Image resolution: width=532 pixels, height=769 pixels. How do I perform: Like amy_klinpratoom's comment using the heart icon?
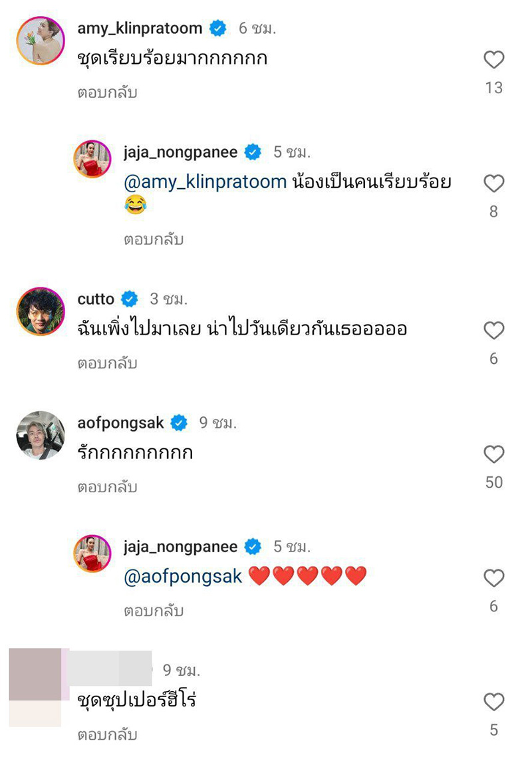coord(494,60)
